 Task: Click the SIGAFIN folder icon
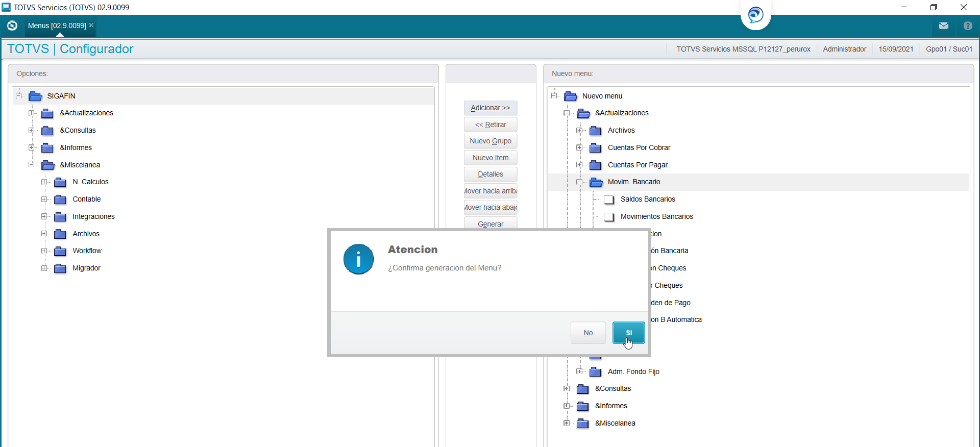35,96
